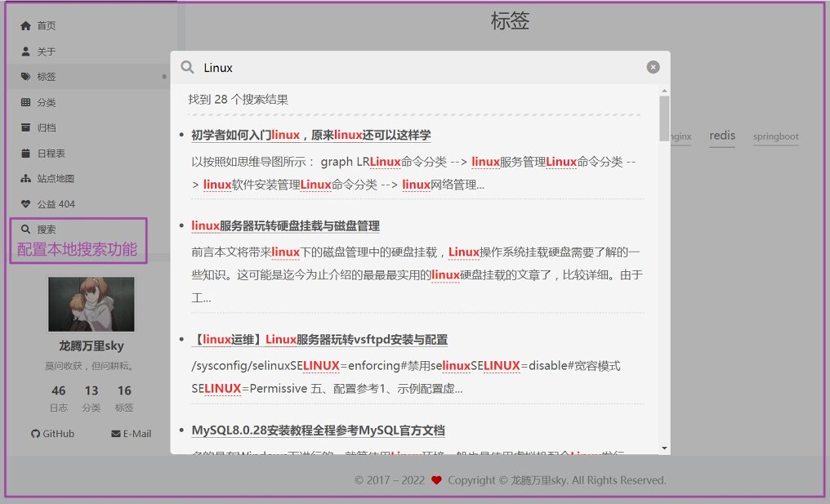
Task: Click the springboot tag link
Action: [776, 136]
